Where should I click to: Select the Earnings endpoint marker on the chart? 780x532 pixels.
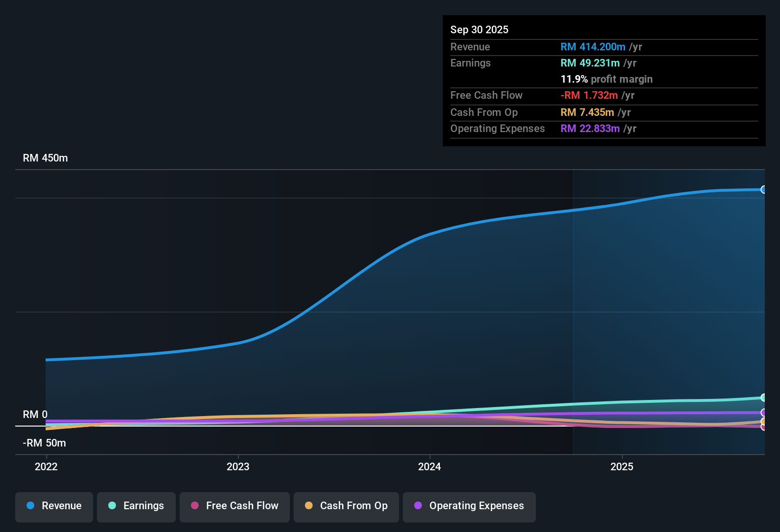click(764, 397)
